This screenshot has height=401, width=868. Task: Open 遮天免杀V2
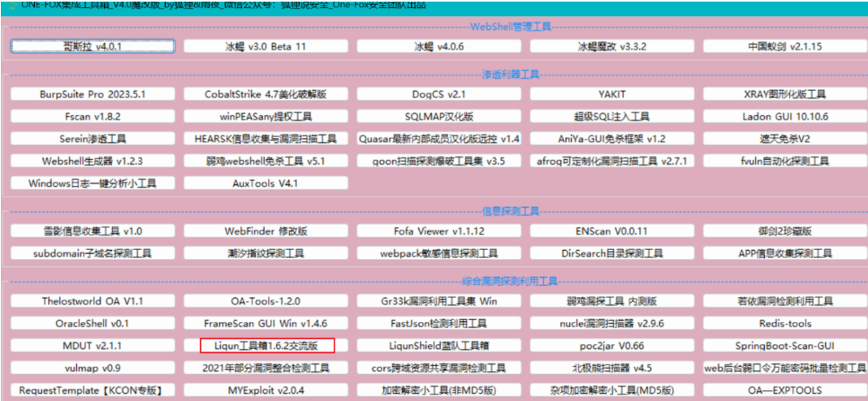(785, 138)
